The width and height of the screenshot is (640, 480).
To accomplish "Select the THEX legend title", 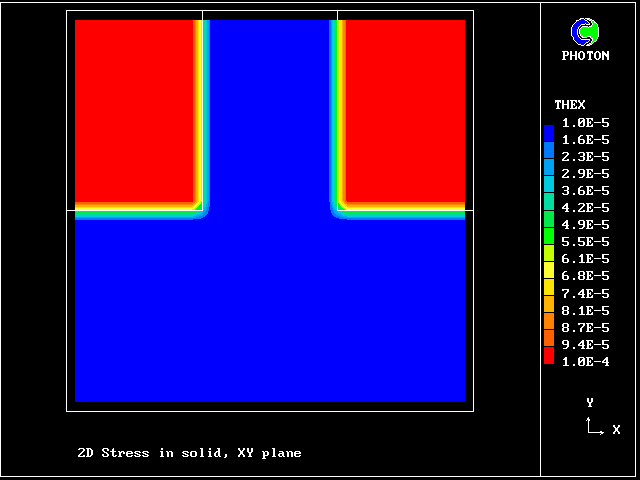I will [570, 105].
